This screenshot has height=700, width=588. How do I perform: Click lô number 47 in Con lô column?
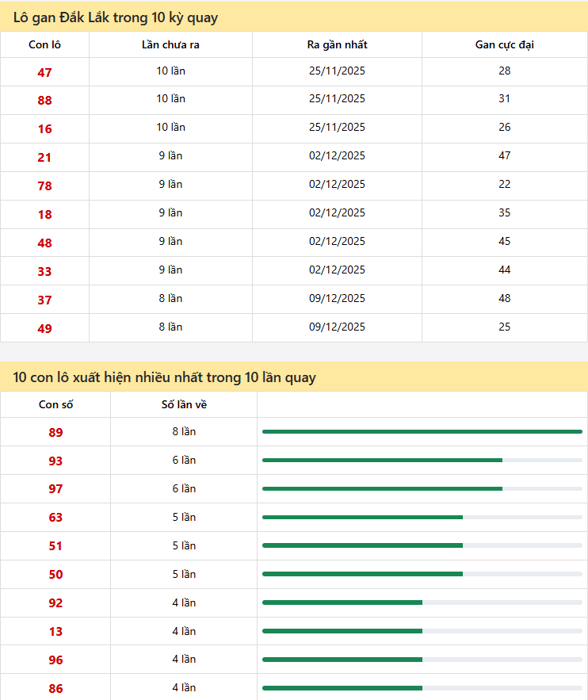click(x=44, y=72)
